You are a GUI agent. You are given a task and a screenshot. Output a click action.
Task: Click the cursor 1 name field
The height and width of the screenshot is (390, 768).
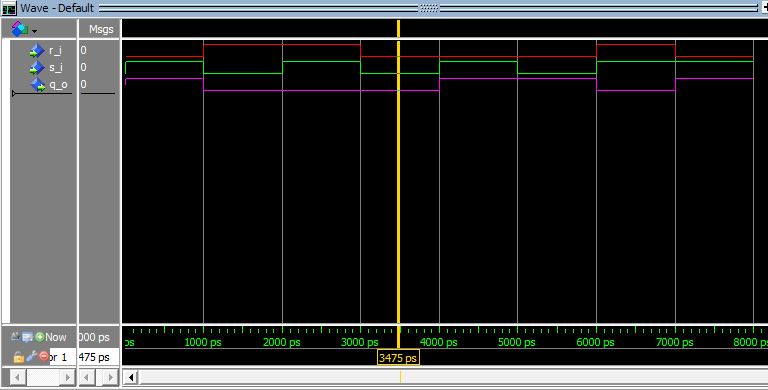(x=63, y=357)
